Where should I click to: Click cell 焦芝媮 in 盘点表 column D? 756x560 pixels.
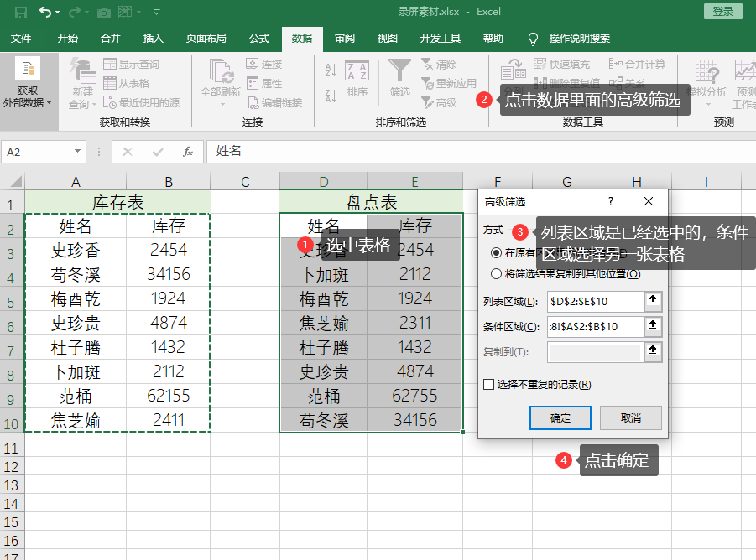[x=324, y=323]
